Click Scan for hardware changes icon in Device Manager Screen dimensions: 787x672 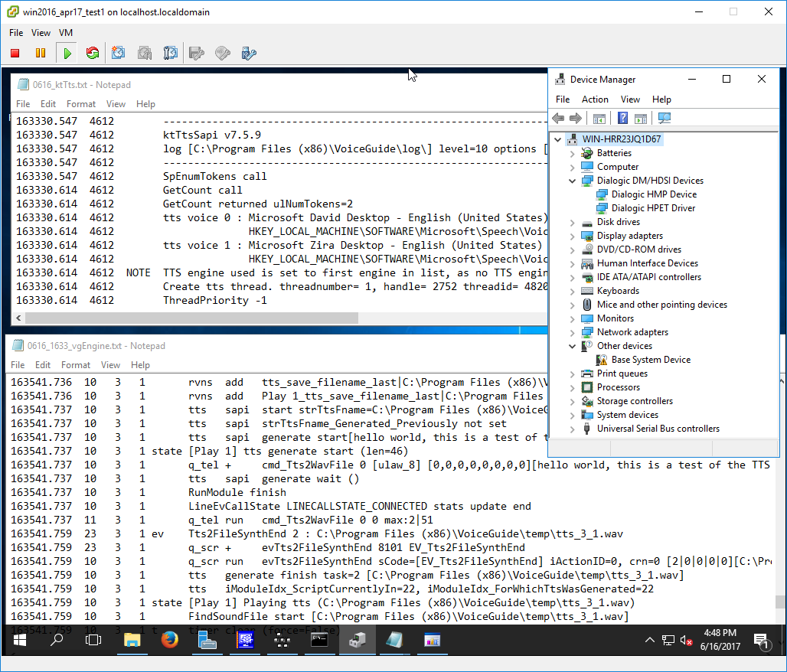[665, 119]
